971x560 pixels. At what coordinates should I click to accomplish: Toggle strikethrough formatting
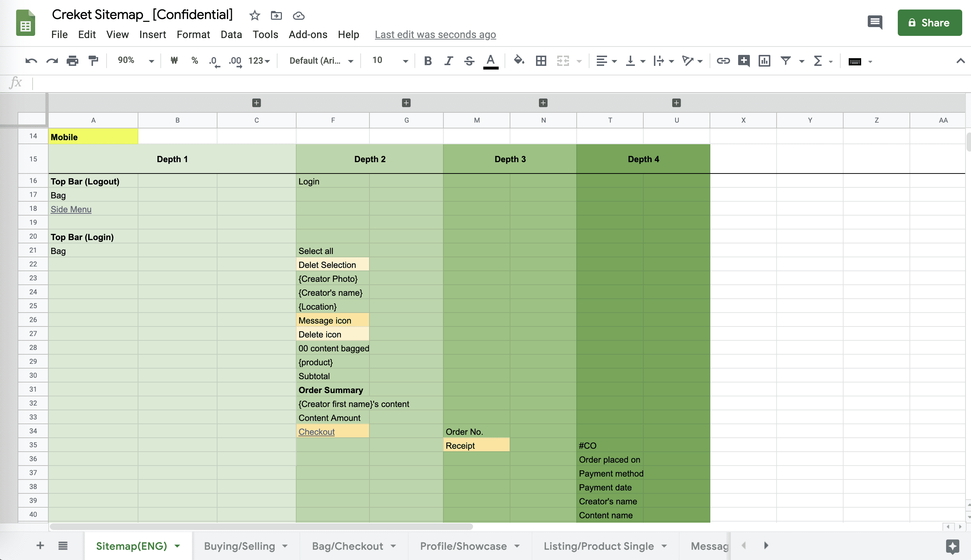click(x=469, y=61)
